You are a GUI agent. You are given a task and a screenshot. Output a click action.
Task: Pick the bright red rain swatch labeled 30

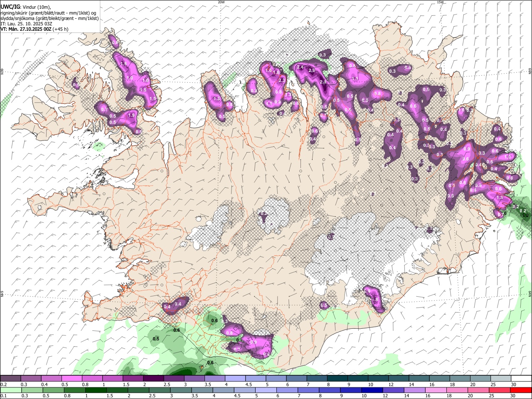tap(520, 390)
